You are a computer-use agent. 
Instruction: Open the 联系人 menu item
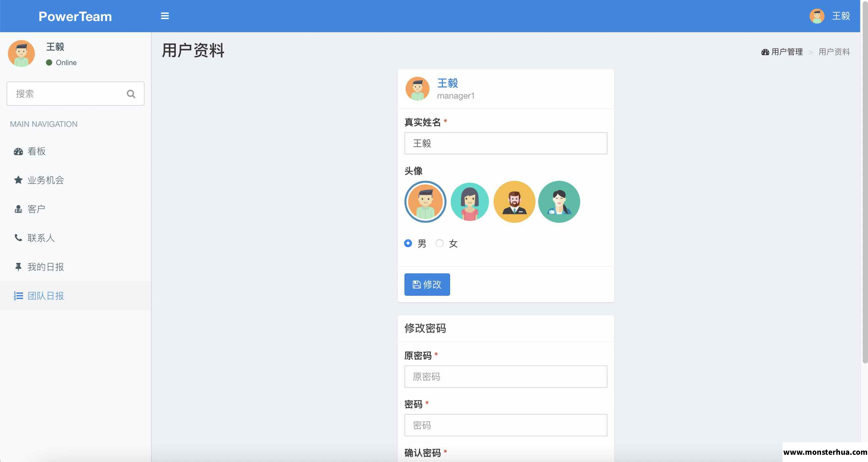point(76,238)
